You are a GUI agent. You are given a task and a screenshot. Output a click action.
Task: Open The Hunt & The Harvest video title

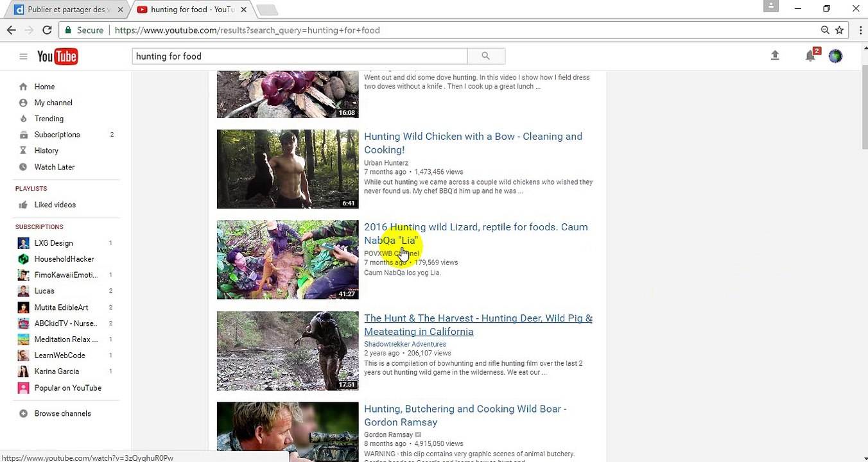pos(478,325)
